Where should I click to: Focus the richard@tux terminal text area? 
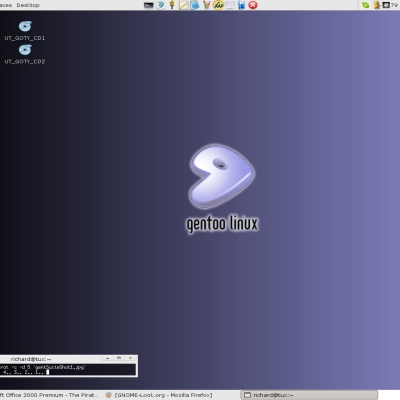click(68, 370)
